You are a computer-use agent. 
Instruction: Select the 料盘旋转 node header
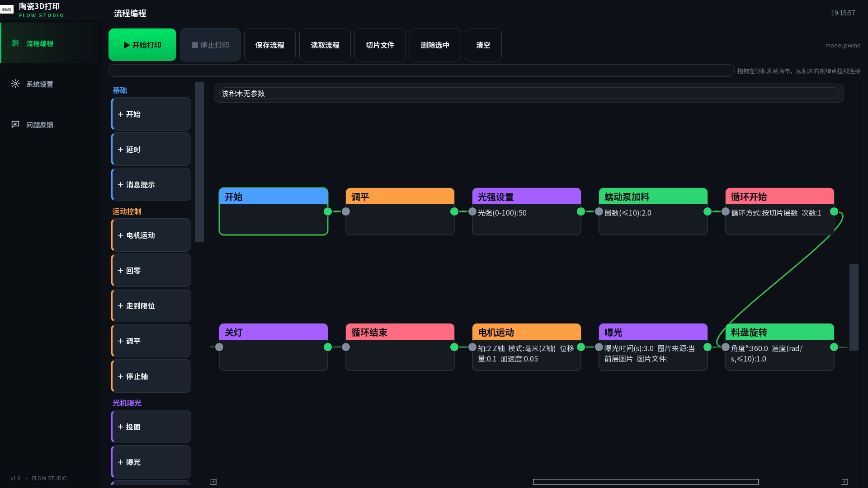click(x=780, y=332)
